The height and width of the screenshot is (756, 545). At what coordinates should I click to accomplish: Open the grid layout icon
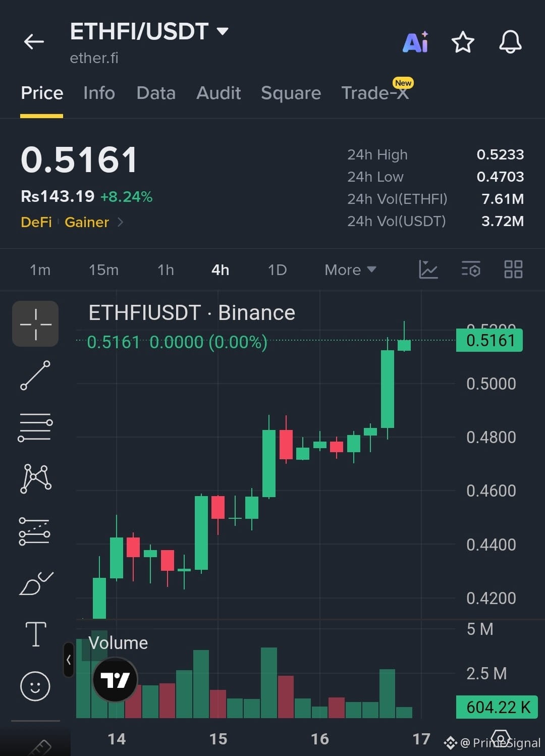tap(513, 269)
